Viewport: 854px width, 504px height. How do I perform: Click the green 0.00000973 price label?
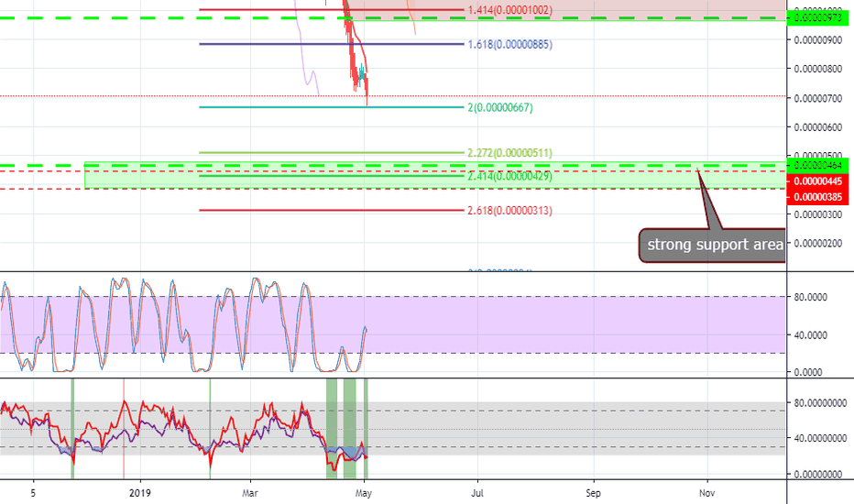pos(817,17)
